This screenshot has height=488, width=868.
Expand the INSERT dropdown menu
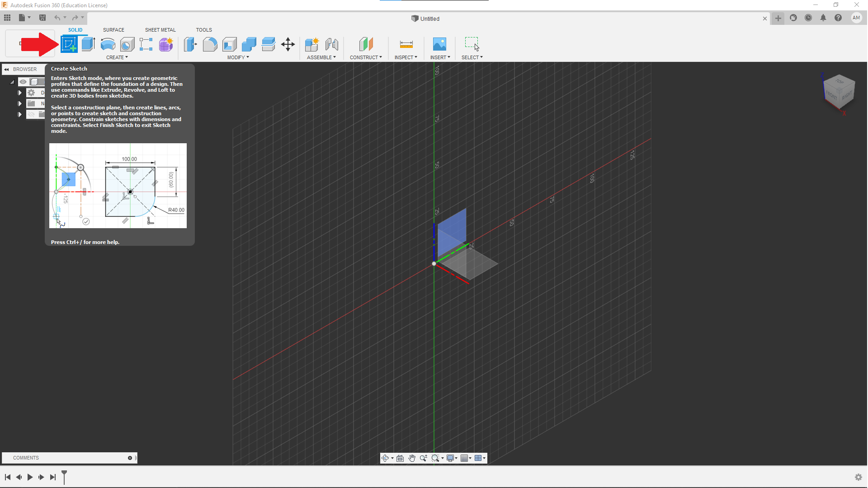coord(440,57)
